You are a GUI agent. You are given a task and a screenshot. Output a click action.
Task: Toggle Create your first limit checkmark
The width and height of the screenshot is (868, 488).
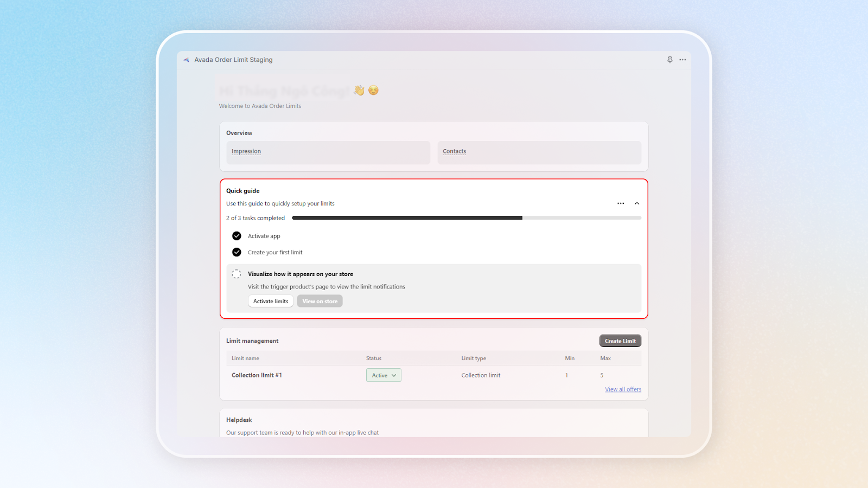point(237,252)
